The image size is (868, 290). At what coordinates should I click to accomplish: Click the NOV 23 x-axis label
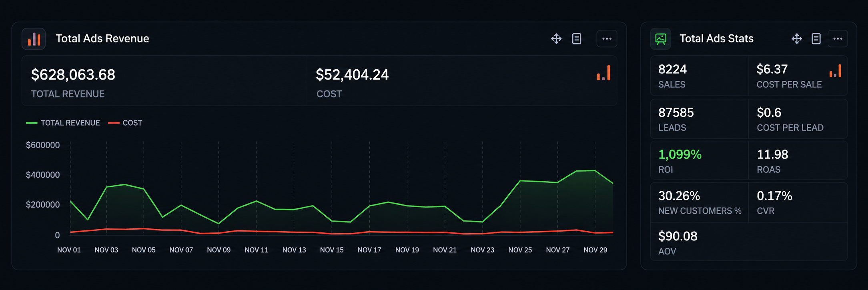[482, 250]
